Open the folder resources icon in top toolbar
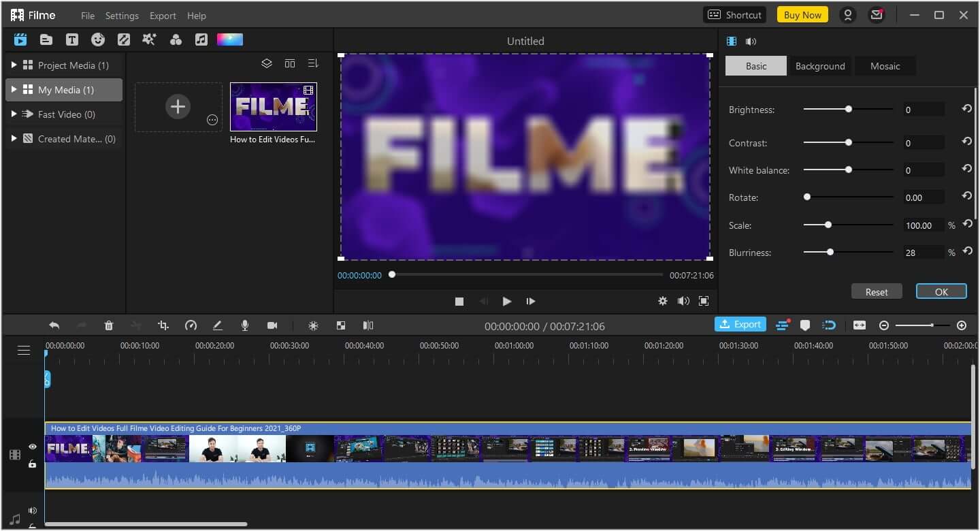This screenshot has height=531, width=980. click(46, 39)
